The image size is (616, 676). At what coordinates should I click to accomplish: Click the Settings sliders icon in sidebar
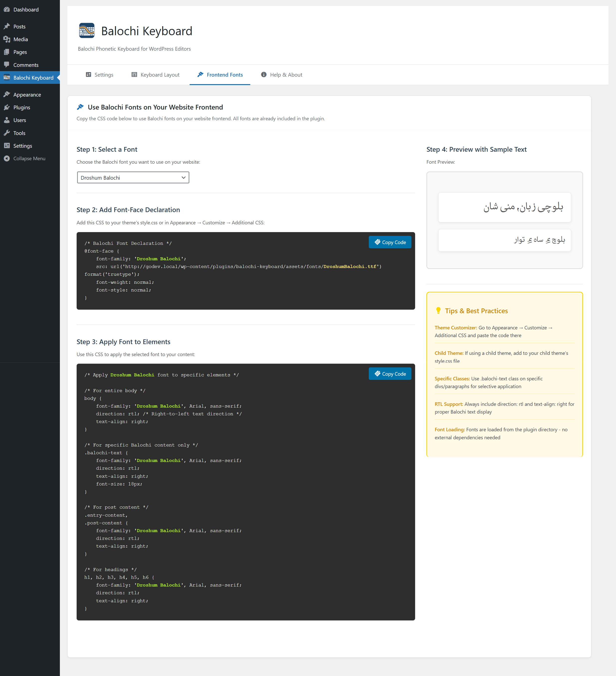[x=7, y=145]
